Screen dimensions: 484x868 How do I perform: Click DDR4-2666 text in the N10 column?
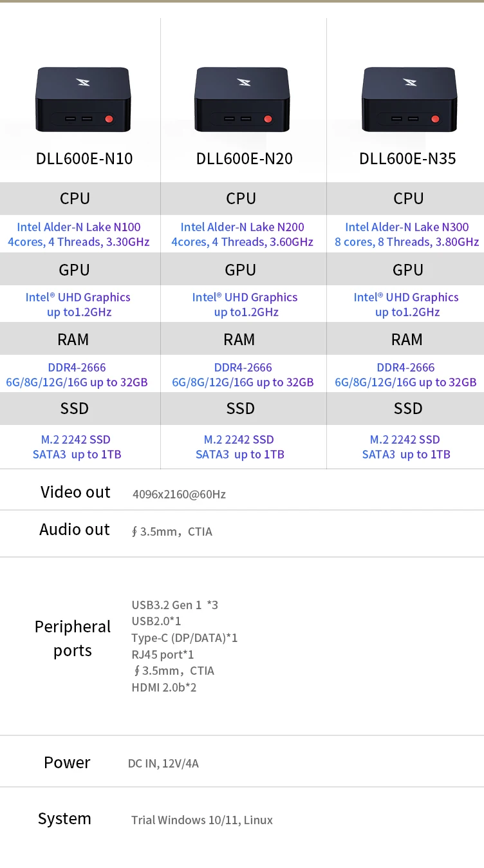tap(77, 368)
